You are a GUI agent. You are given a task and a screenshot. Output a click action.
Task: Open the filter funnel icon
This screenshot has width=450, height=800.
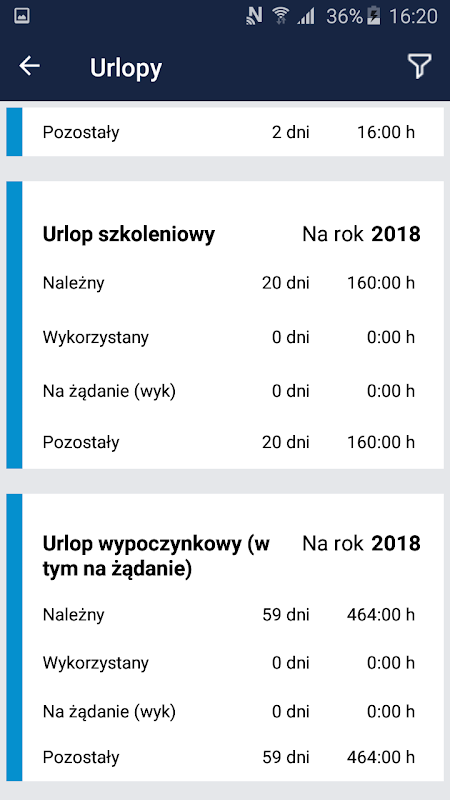419,66
